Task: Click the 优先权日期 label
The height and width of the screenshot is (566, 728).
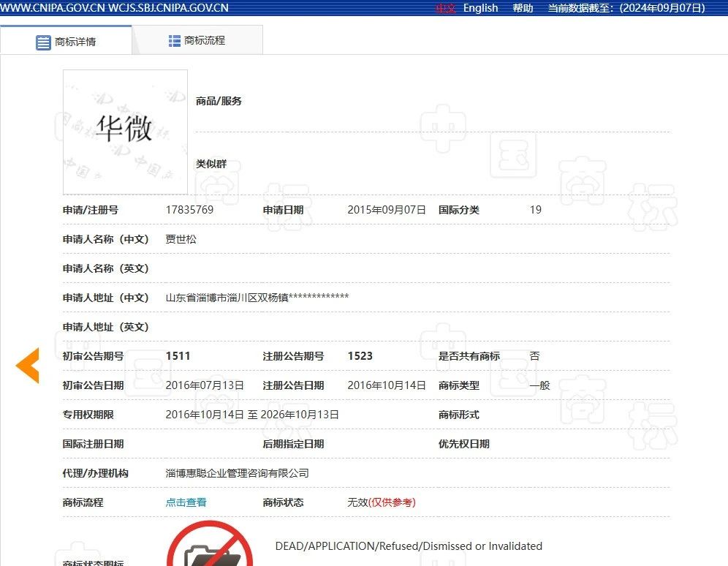Action: [x=464, y=444]
